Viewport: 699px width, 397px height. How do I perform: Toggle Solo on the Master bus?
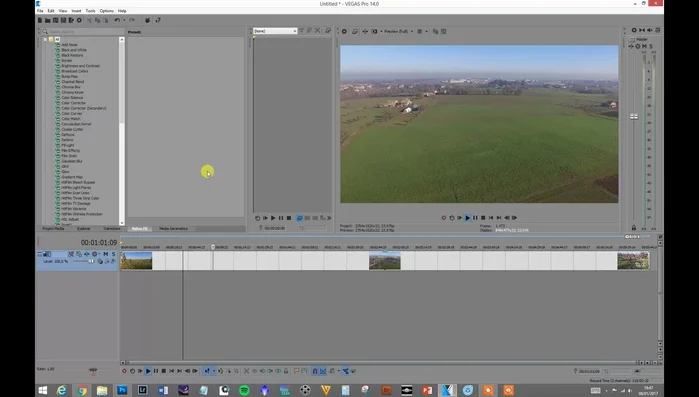[x=651, y=46]
